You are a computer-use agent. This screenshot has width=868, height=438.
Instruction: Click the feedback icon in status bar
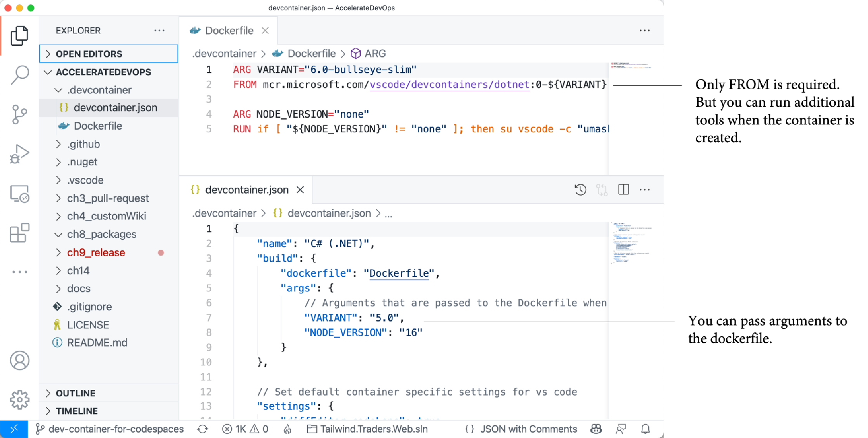621,429
